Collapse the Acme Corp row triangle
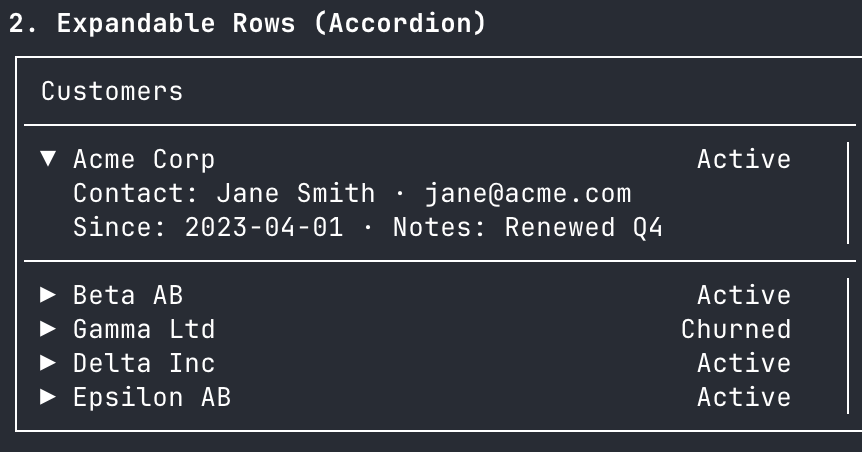This screenshot has height=452, width=862. tap(48, 159)
